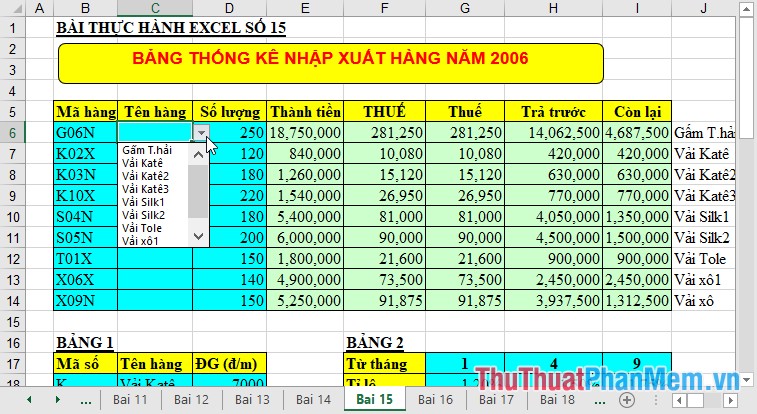Choose 'Vải Katê3' from the dropdown list
This screenshot has height=414, width=757.
(x=145, y=189)
